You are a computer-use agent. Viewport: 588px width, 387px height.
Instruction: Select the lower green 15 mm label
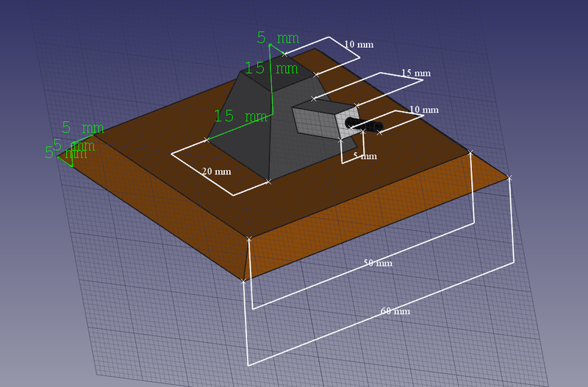click(x=240, y=116)
